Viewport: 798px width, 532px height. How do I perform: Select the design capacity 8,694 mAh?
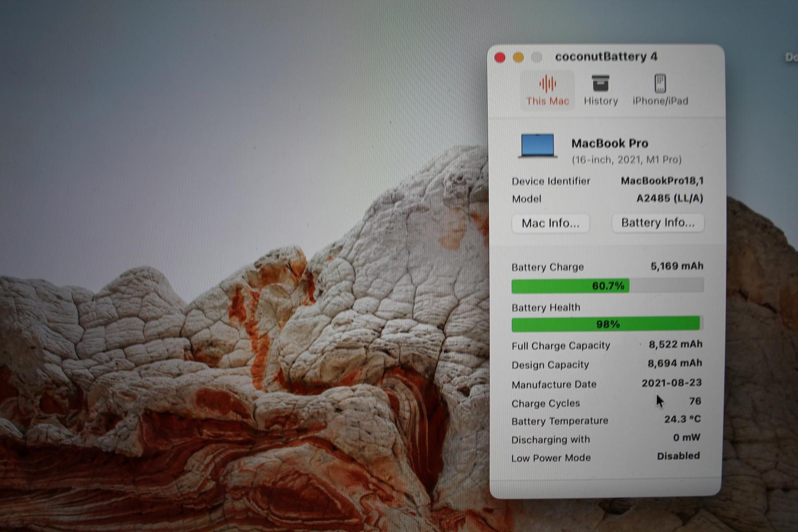(x=675, y=363)
